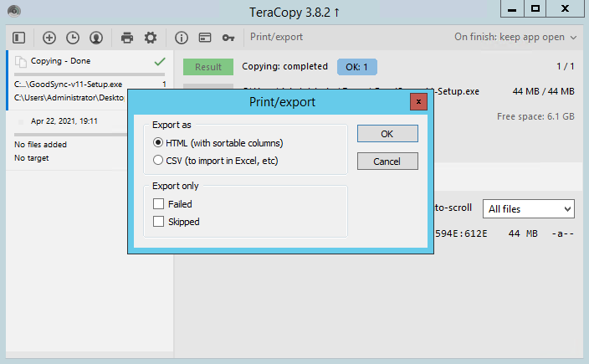The width and height of the screenshot is (589, 364).
Task: Click the OK: 1 status badge
Action: click(357, 67)
